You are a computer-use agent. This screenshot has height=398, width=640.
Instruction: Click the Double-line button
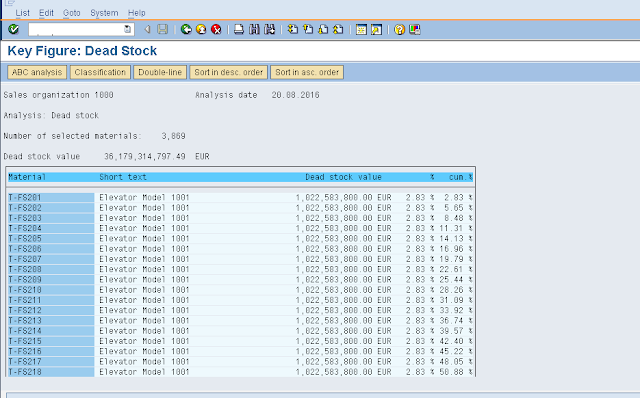point(160,72)
